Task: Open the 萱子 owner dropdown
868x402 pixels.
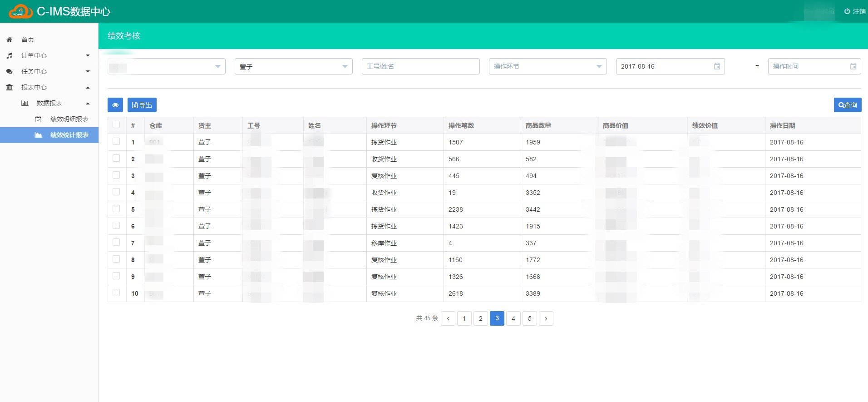Action: click(294, 66)
